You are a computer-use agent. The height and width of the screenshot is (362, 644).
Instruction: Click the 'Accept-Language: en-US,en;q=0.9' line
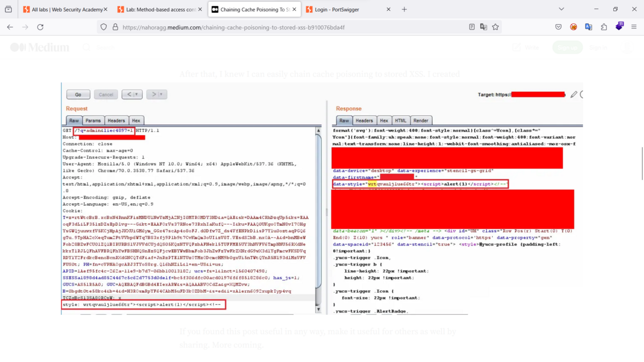pyautogui.click(x=108, y=204)
